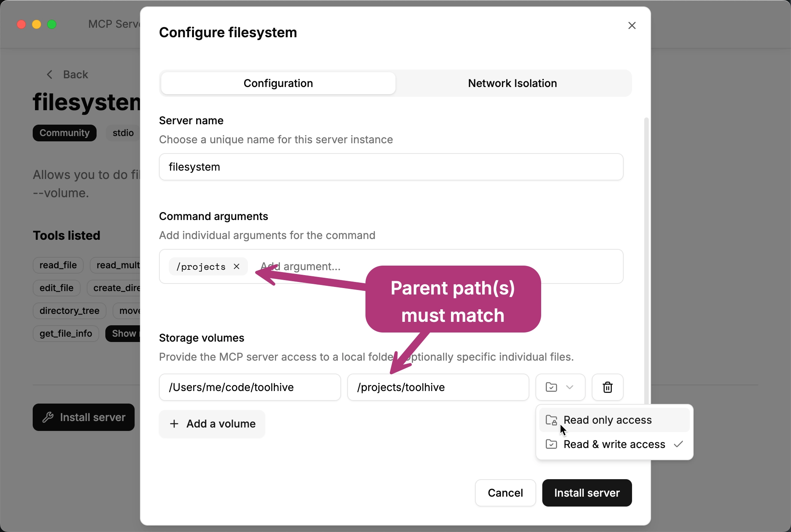Click the back arrow chevron icon
791x532 pixels.
tap(49, 74)
